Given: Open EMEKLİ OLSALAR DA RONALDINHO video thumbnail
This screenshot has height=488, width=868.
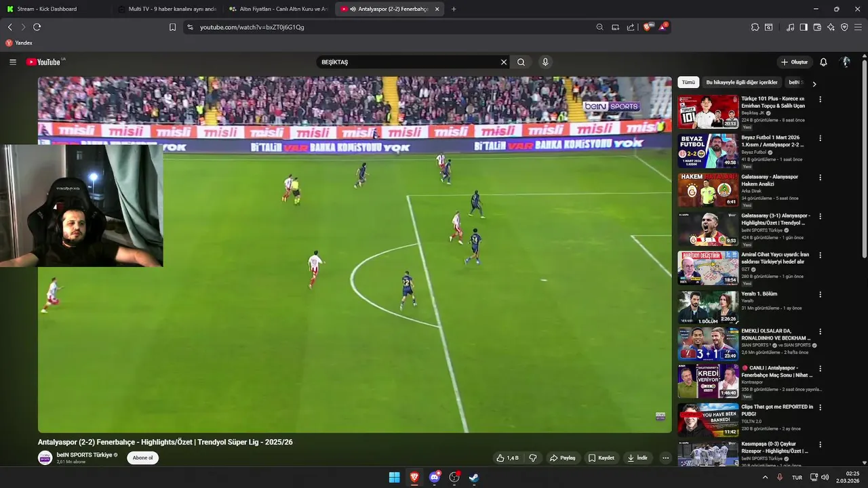Looking at the screenshot, I should click(708, 344).
